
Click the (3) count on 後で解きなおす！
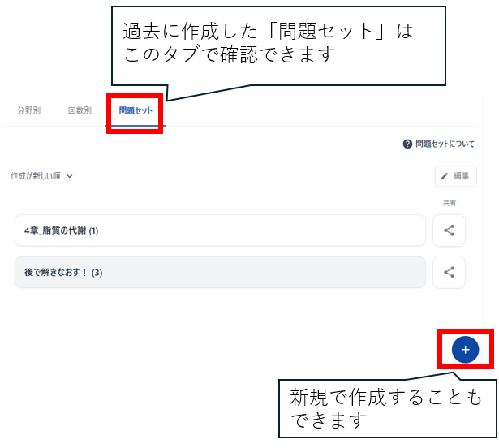click(x=97, y=273)
